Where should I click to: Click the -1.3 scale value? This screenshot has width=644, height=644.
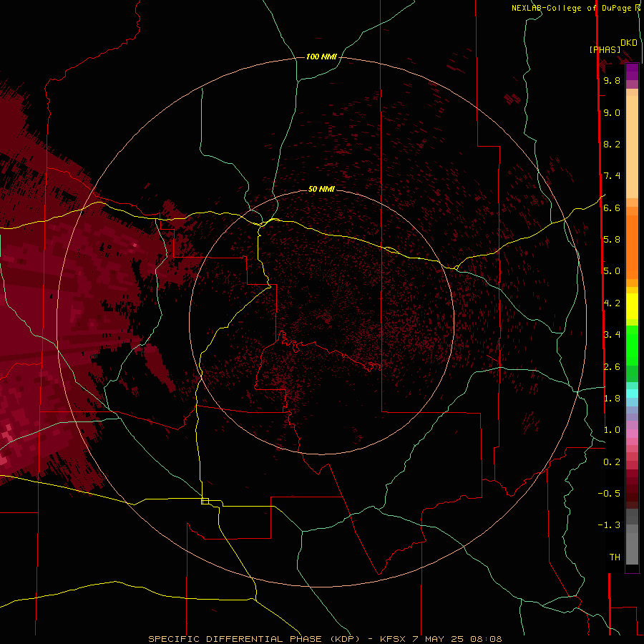click(609, 525)
